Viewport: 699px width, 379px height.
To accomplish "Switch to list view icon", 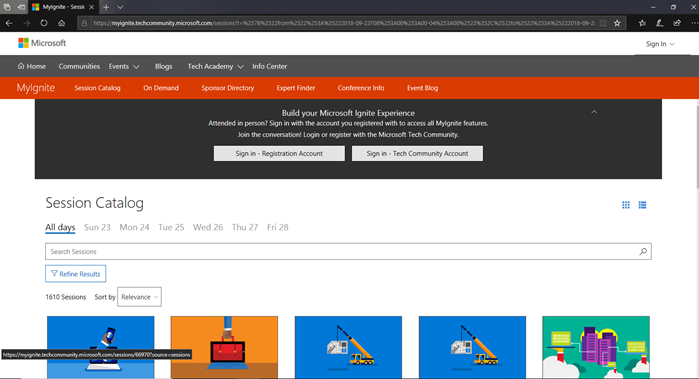I will pyautogui.click(x=642, y=205).
